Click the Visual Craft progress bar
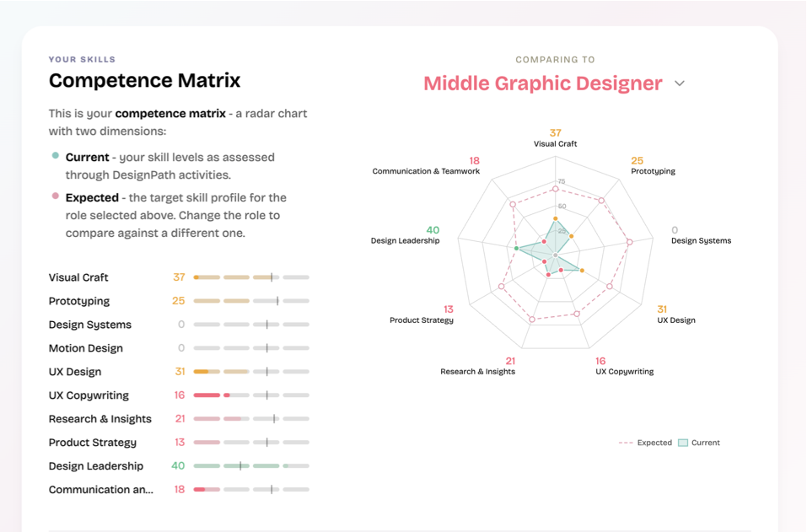Screen dimensions: 807x532 point(251,277)
